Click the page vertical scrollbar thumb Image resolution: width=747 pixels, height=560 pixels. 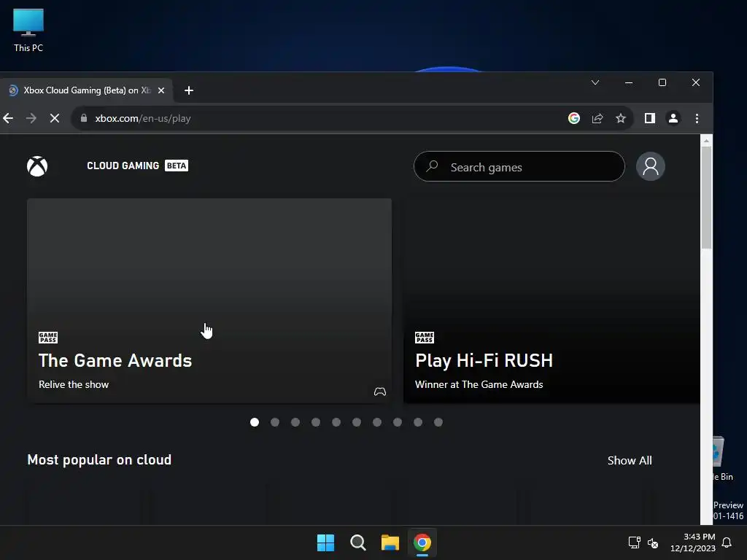pos(706,198)
